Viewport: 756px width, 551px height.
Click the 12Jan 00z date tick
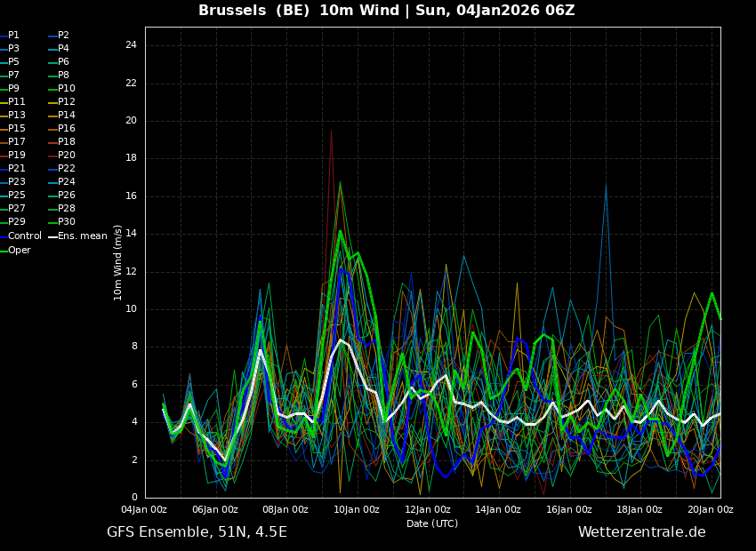pyautogui.click(x=428, y=509)
